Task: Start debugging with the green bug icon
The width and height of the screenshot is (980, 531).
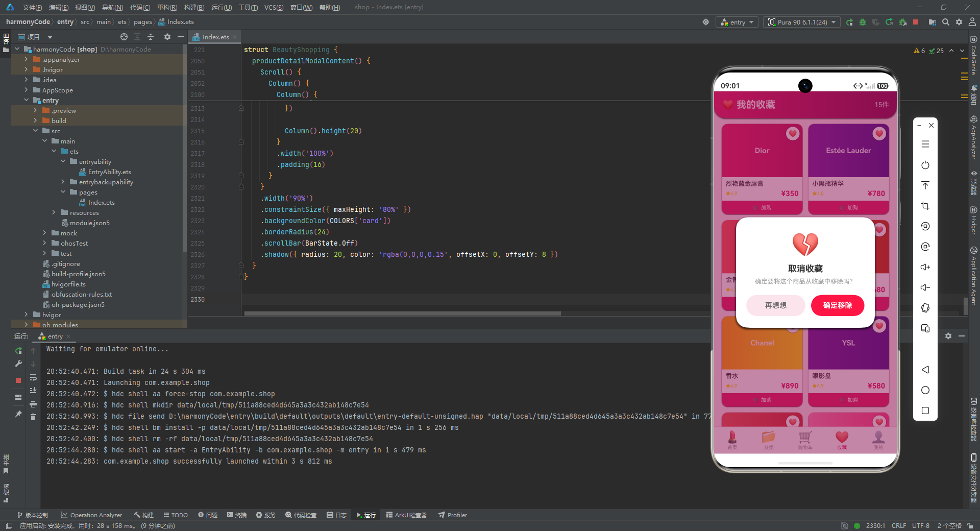Action: 863,22
